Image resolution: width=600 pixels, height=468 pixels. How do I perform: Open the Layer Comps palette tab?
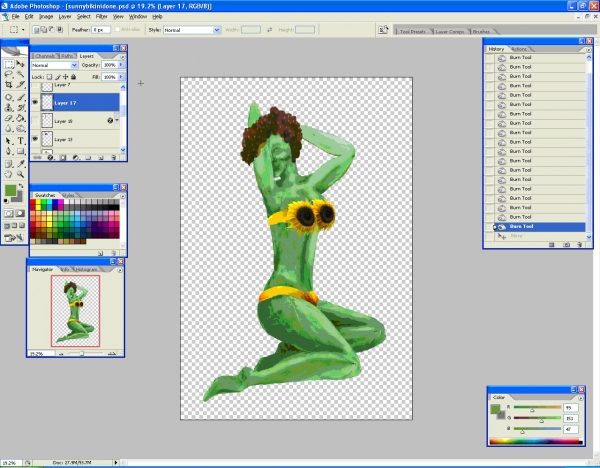pos(449,31)
